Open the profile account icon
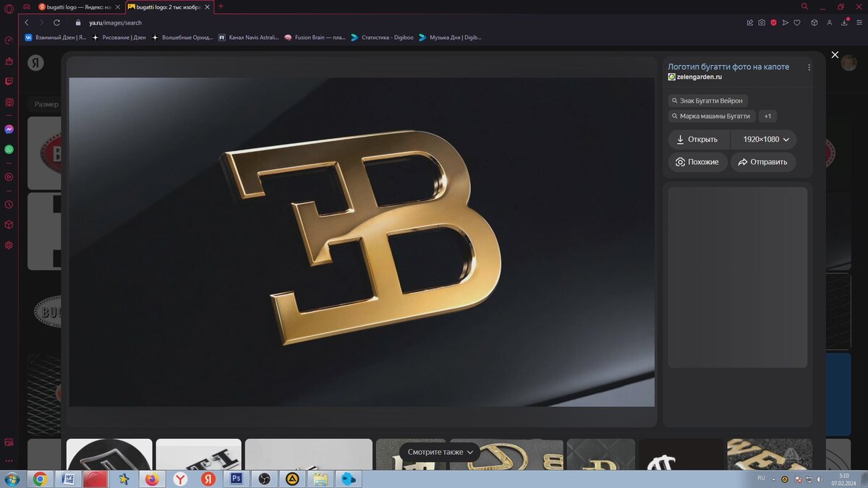The image size is (868, 488). pyautogui.click(x=830, y=22)
